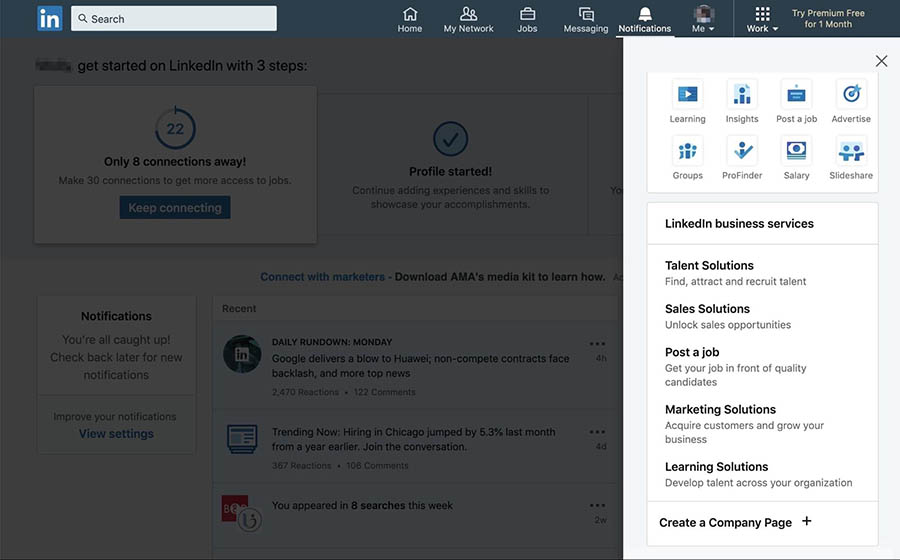Click the LinkedIn logo home icon

50,18
